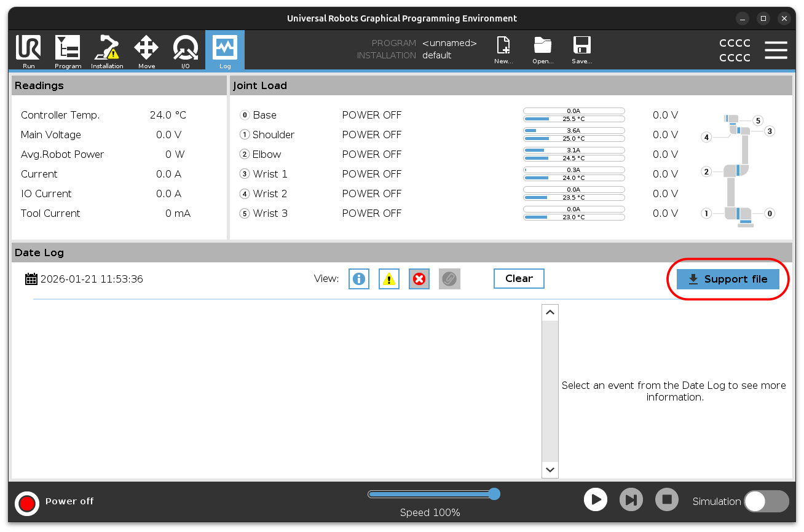
Task: Toggle the error messages view filter
Action: pyautogui.click(x=419, y=279)
